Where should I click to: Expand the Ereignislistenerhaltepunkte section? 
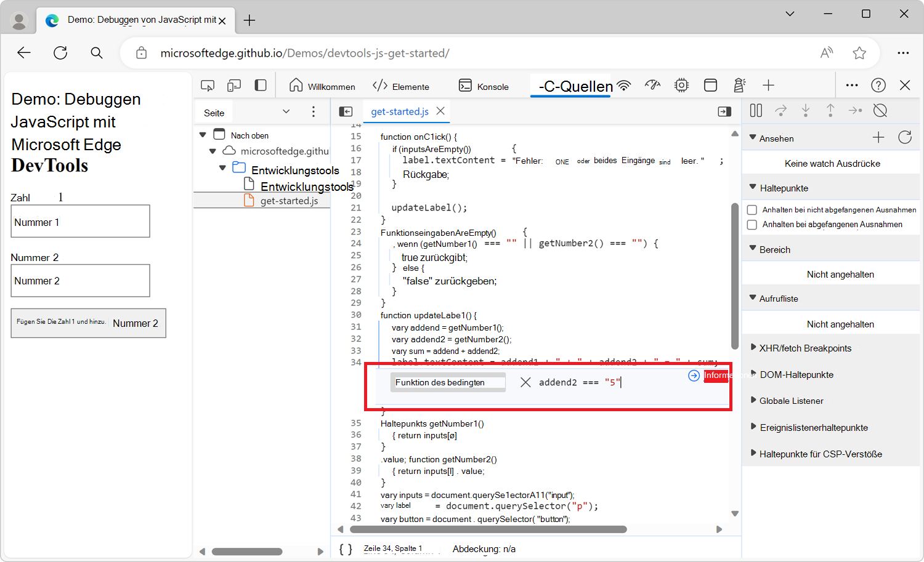753,427
